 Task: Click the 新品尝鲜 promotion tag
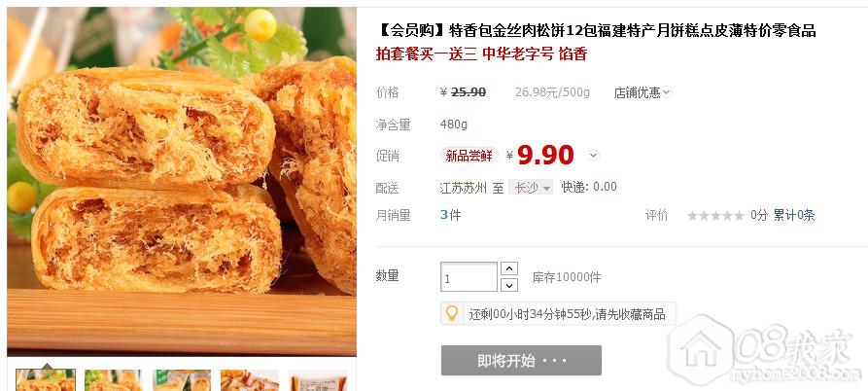[469, 156]
